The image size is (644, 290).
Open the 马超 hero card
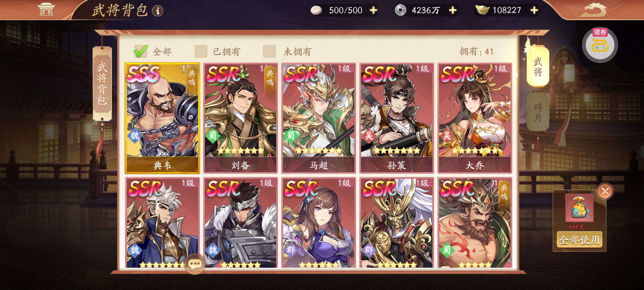(319, 118)
